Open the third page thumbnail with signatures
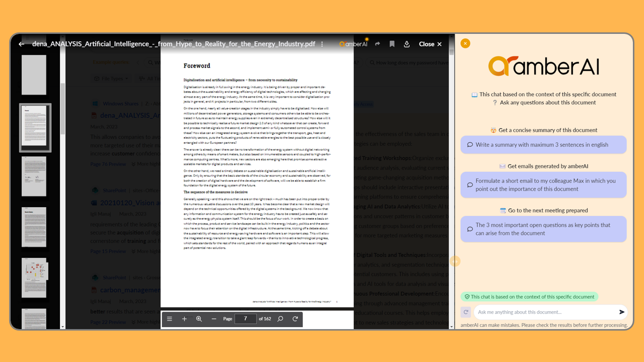This screenshot has width=644, height=362. (x=34, y=176)
